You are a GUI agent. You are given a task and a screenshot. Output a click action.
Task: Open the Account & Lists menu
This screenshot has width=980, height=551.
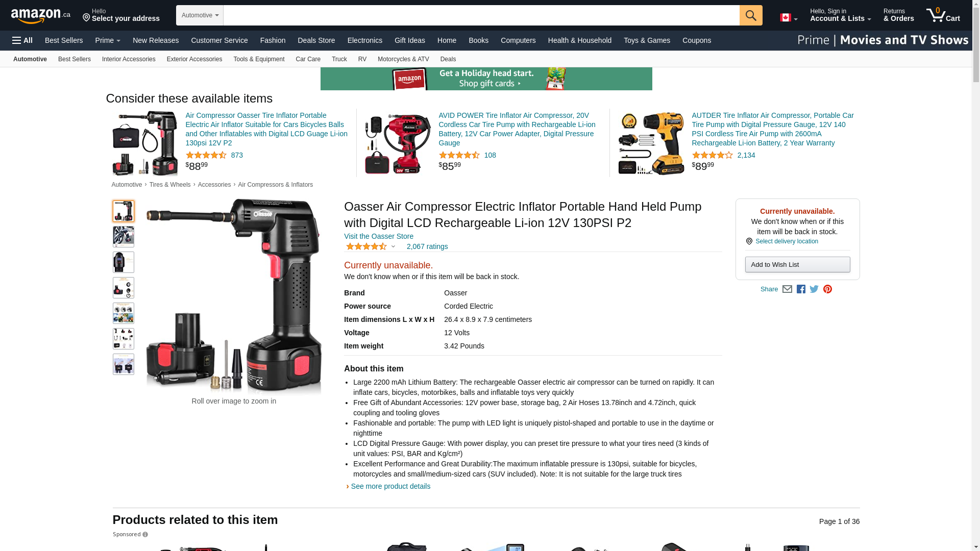(x=840, y=15)
